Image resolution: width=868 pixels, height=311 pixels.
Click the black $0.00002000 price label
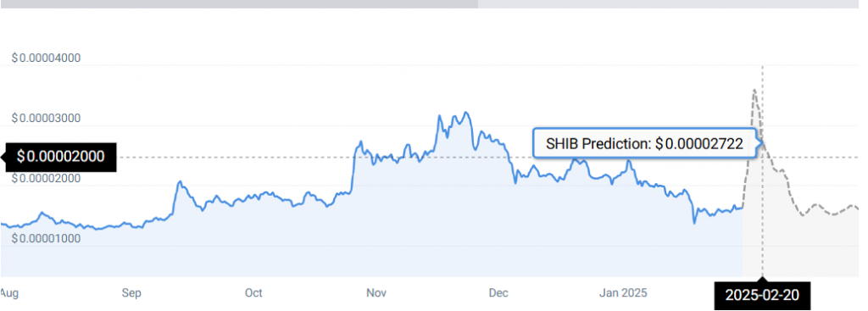click(60, 157)
